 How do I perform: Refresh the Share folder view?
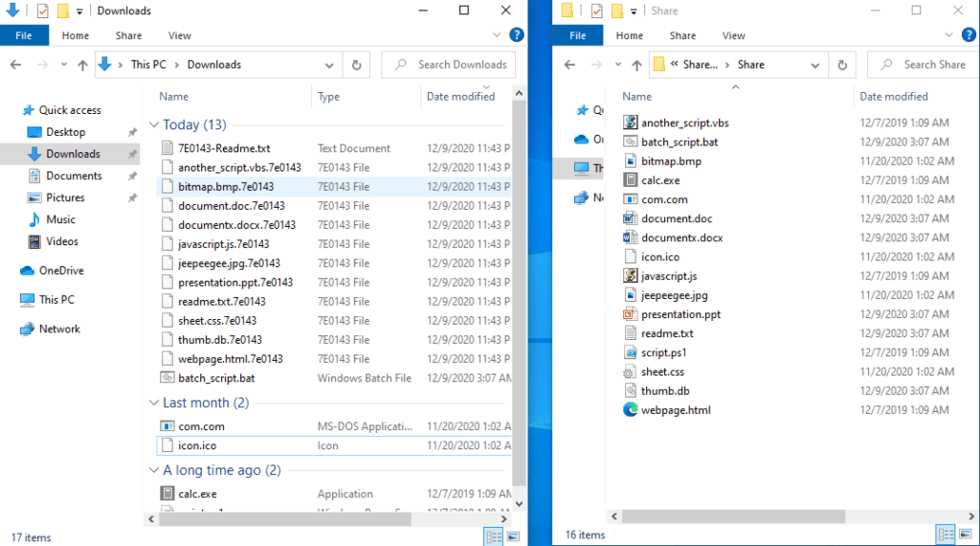coord(842,64)
